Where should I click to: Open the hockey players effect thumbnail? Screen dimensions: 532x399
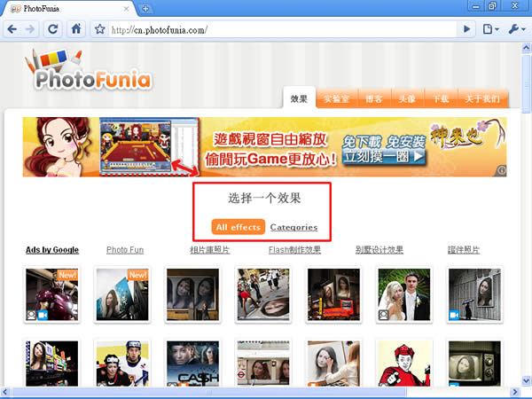coord(122,363)
